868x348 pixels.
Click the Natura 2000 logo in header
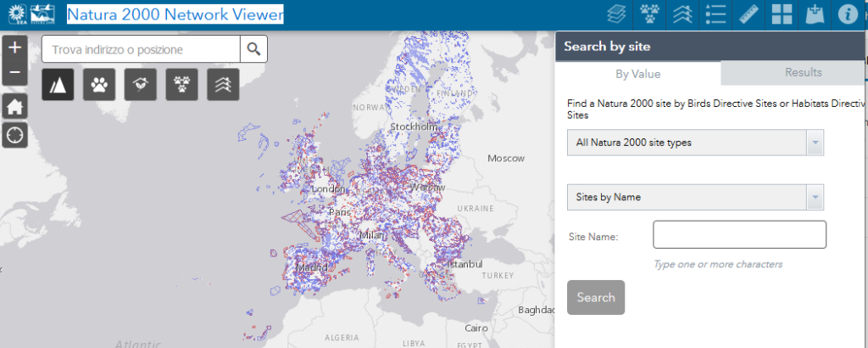(x=42, y=14)
